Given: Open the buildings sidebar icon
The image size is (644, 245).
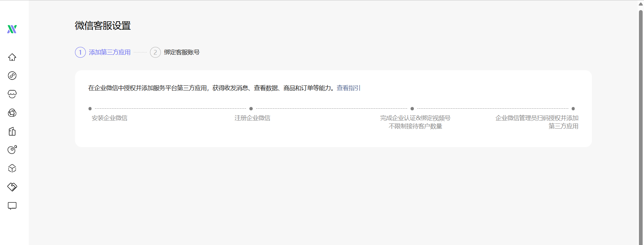Looking at the screenshot, I should (x=12, y=131).
